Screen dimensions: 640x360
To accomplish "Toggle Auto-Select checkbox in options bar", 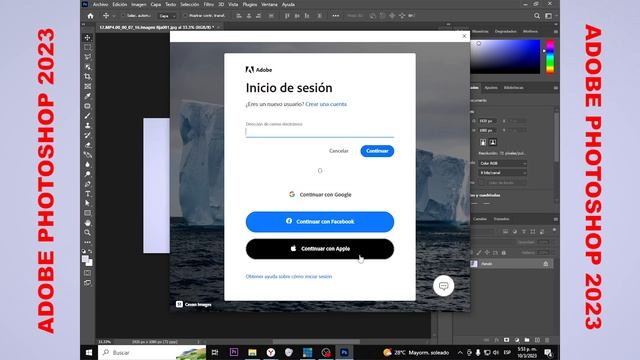I will coord(122,16).
